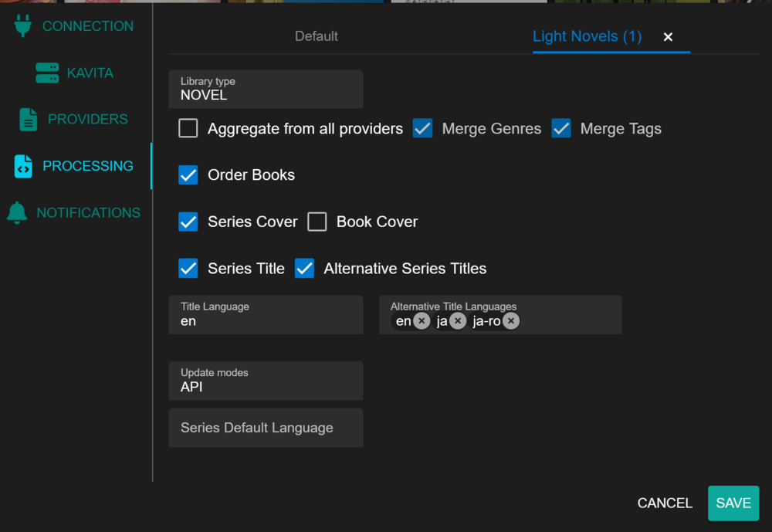
Task: Close the Light Novels tab
Action: [668, 37]
